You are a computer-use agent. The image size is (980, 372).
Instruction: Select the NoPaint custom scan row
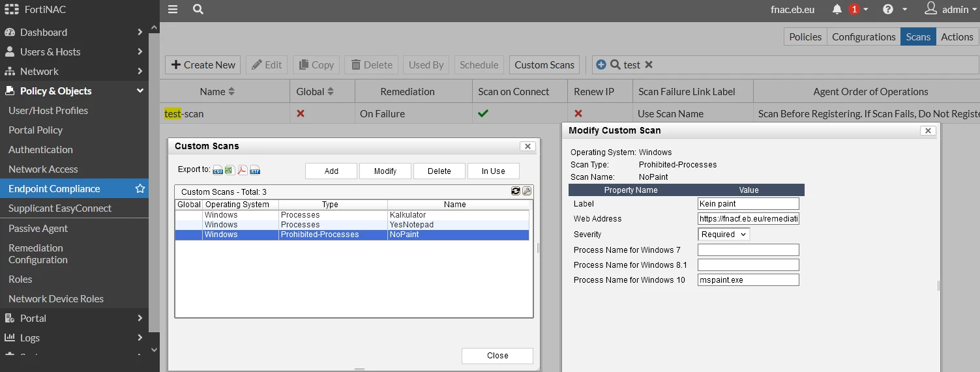point(352,234)
